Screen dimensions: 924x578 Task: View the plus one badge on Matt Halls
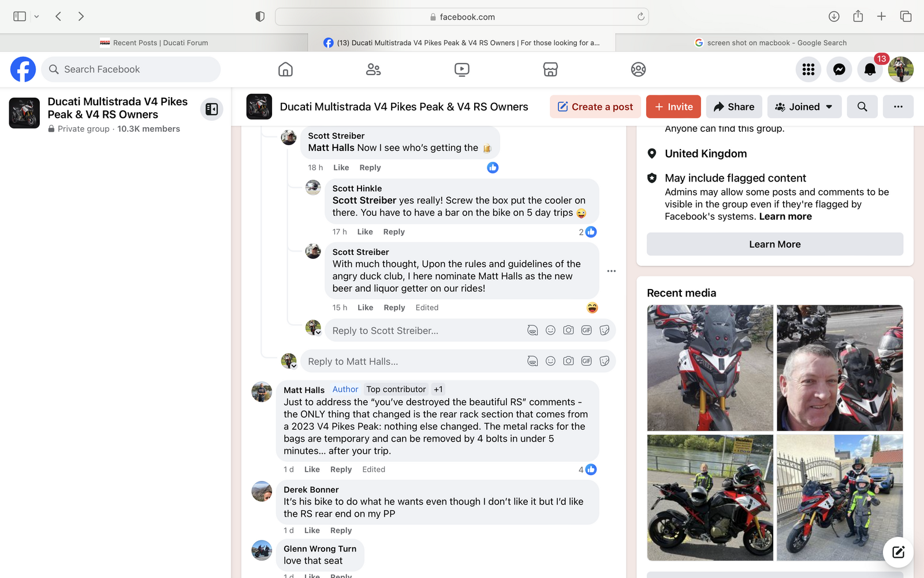tap(438, 390)
